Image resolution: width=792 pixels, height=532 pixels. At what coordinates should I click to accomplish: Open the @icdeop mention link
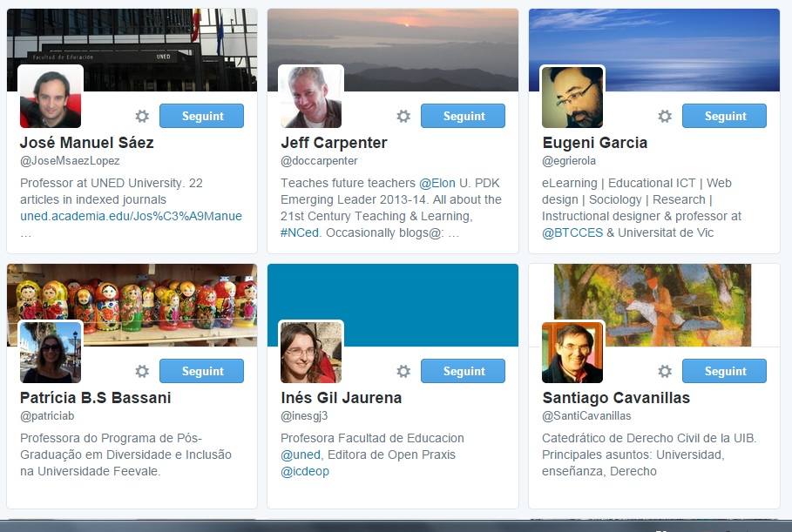(305, 471)
